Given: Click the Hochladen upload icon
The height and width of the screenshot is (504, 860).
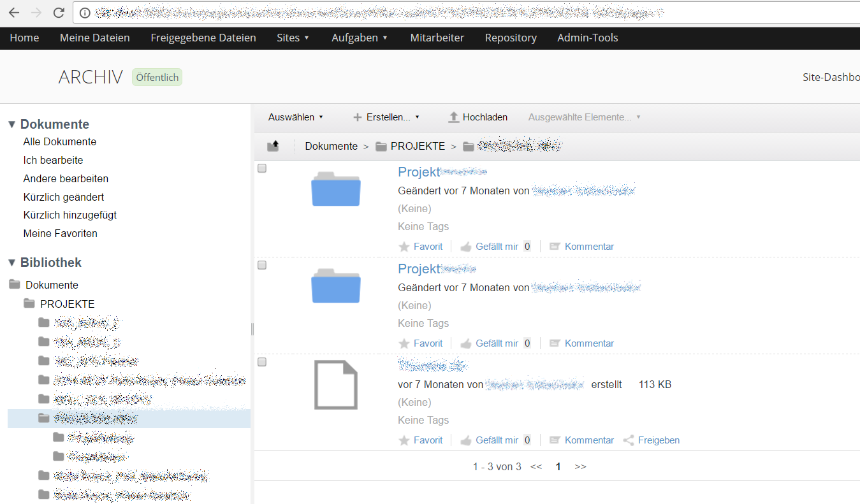Looking at the screenshot, I should pos(454,117).
